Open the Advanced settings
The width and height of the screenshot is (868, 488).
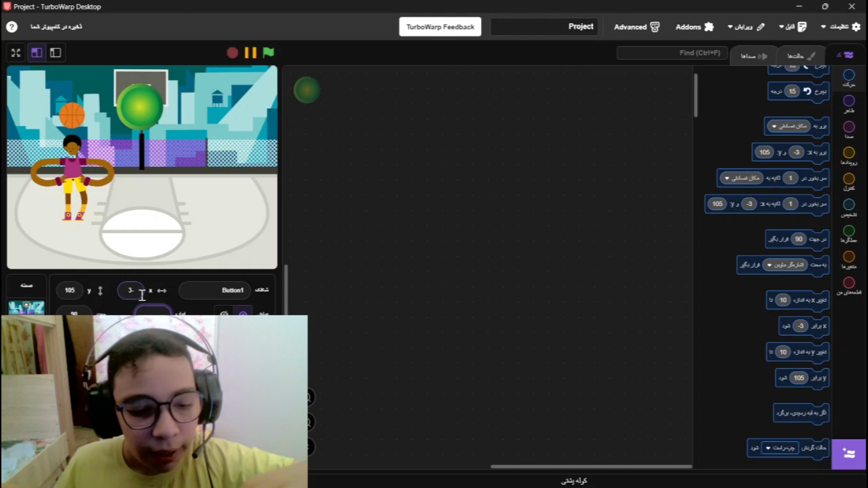[x=636, y=27]
